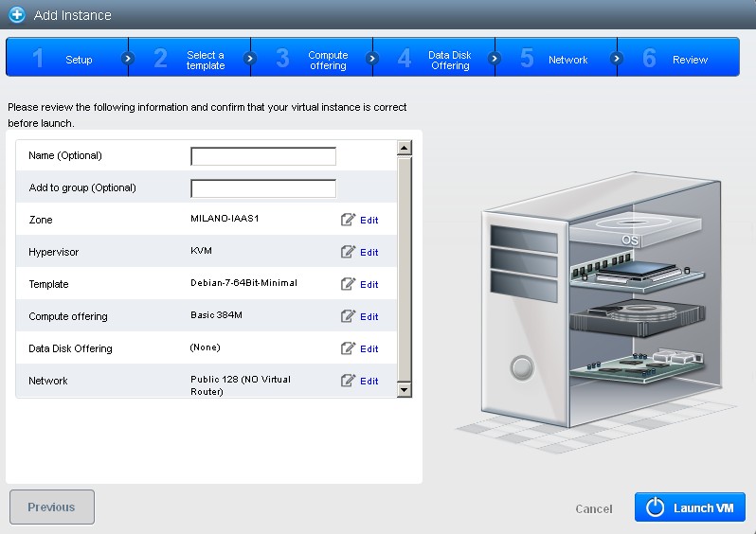The height and width of the screenshot is (534, 756).
Task: Click the plus icon beside Add Instance title
Action: pyautogui.click(x=16, y=15)
